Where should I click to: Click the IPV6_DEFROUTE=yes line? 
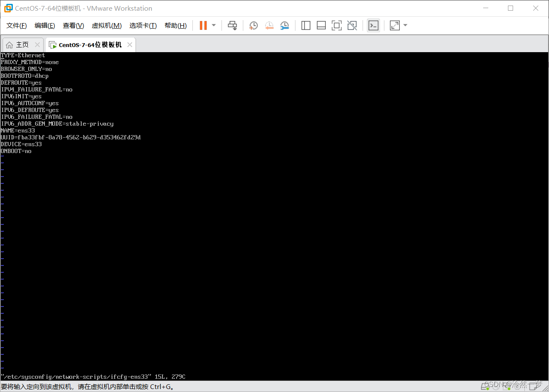click(30, 110)
